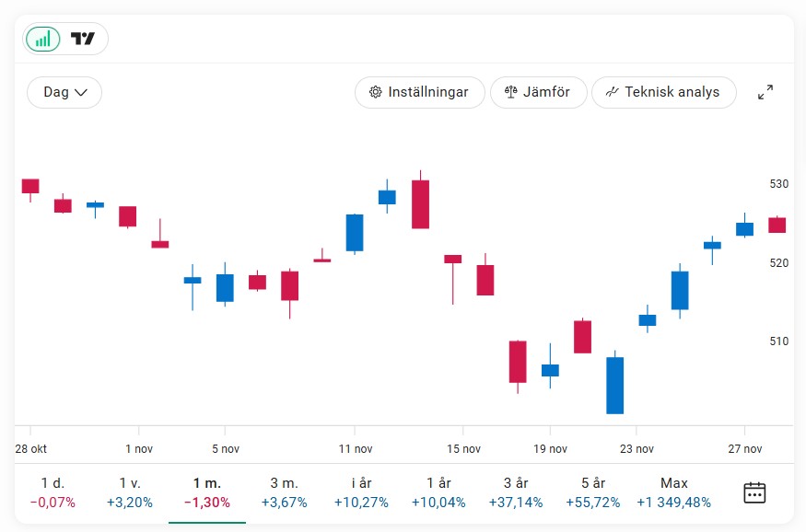Click the tall red candlestick after 11 nov

tap(420, 203)
